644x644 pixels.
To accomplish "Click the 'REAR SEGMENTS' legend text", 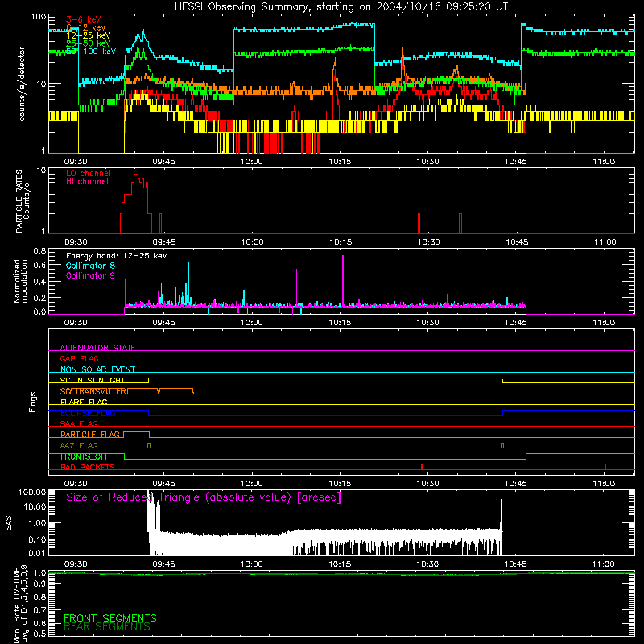I will click(107, 627).
